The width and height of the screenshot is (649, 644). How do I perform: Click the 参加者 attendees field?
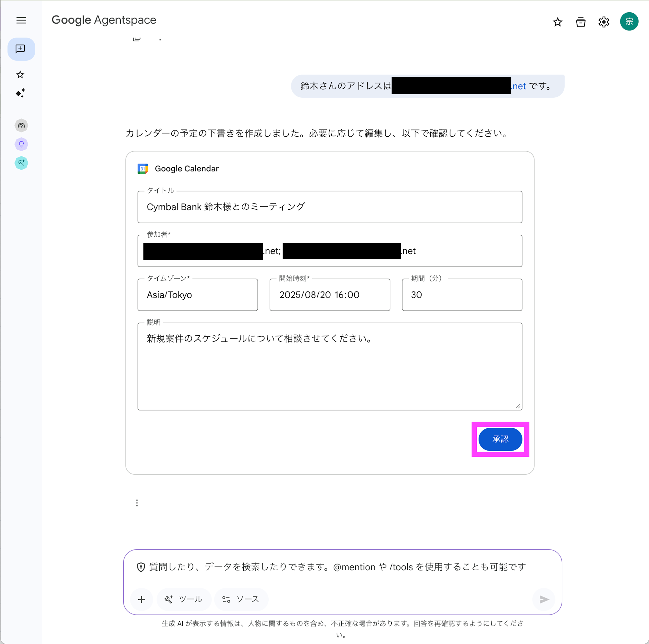click(330, 251)
